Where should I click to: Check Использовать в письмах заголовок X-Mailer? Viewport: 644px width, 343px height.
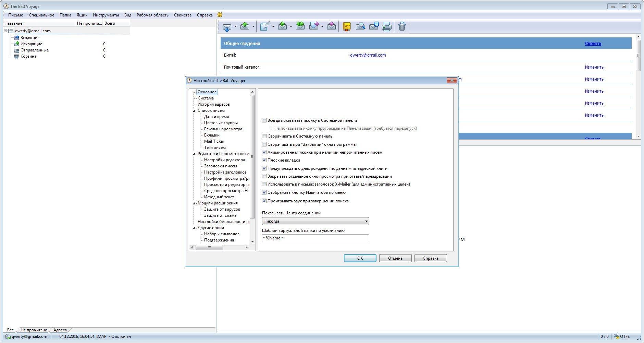point(264,184)
